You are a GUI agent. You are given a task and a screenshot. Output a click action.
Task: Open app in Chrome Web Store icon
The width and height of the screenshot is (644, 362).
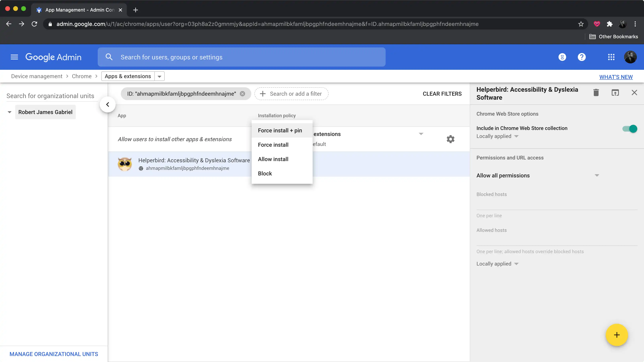coord(615,93)
